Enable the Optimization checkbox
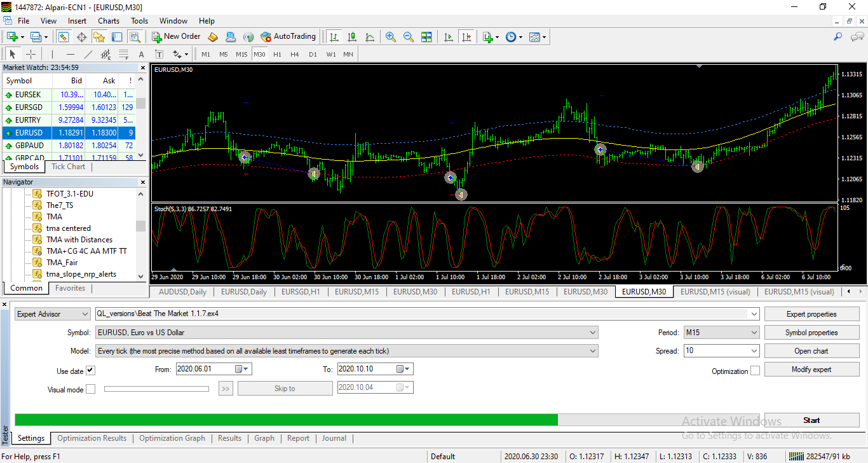868x463 pixels. tap(755, 371)
